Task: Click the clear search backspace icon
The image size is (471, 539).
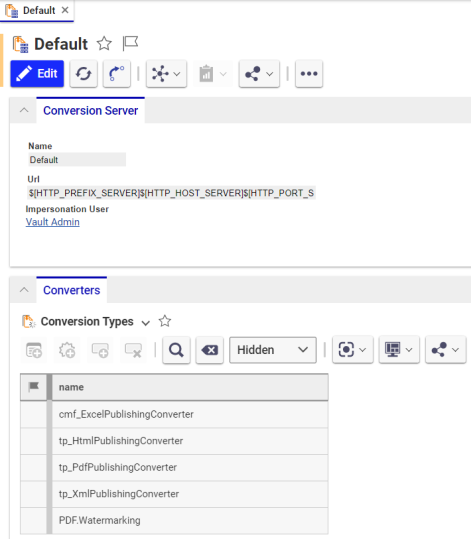Action: point(209,350)
